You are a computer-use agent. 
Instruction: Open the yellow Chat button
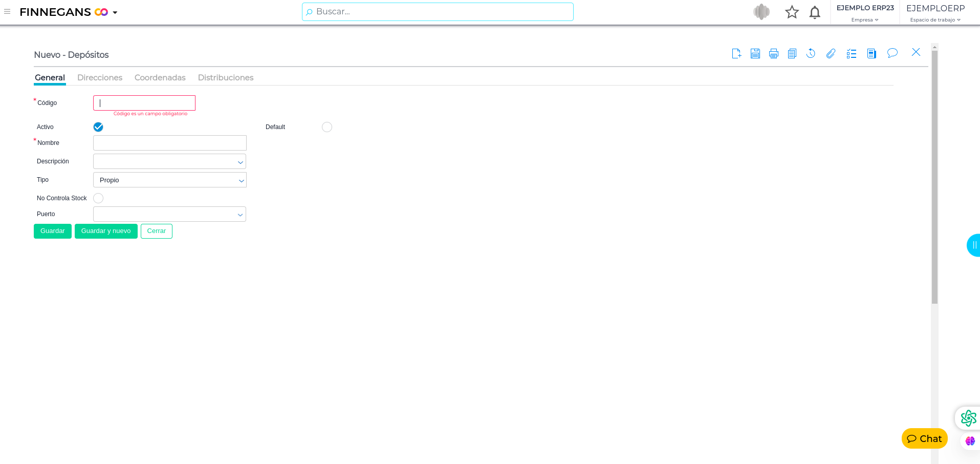(x=924, y=438)
